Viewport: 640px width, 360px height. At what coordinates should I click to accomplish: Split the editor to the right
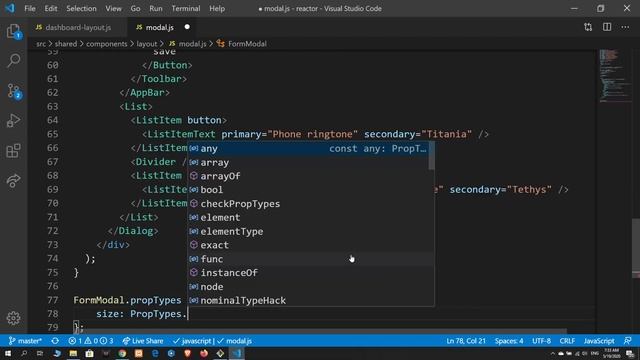(x=607, y=27)
